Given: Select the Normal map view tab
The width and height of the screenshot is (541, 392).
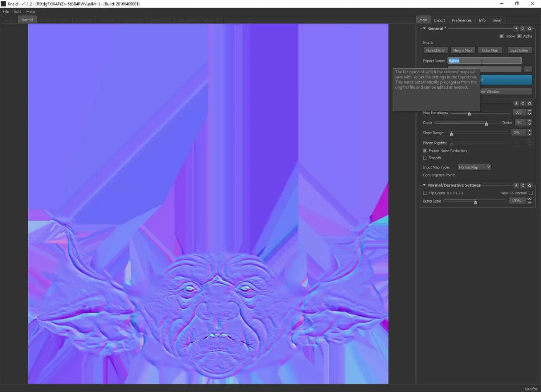Looking at the screenshot, I should 27,20.
